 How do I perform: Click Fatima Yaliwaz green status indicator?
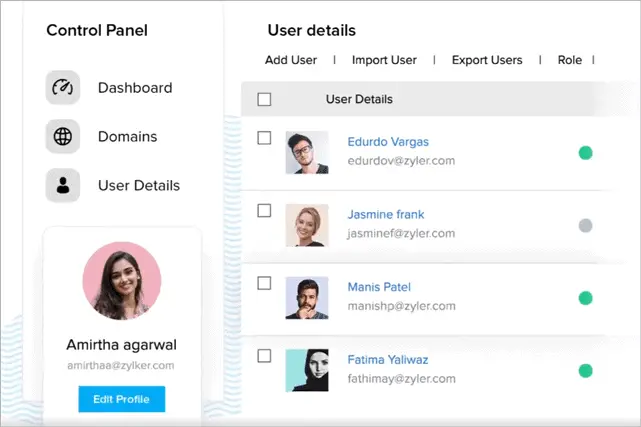click(585, 371)
